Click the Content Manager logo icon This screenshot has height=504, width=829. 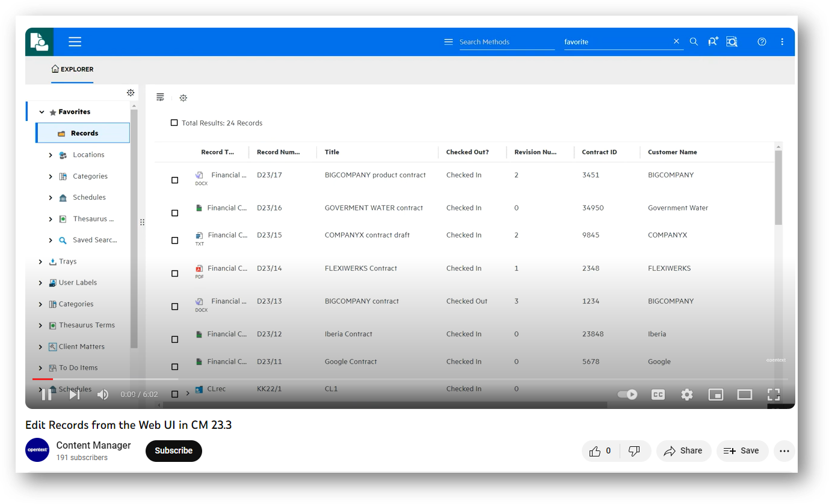click(39, 41)
